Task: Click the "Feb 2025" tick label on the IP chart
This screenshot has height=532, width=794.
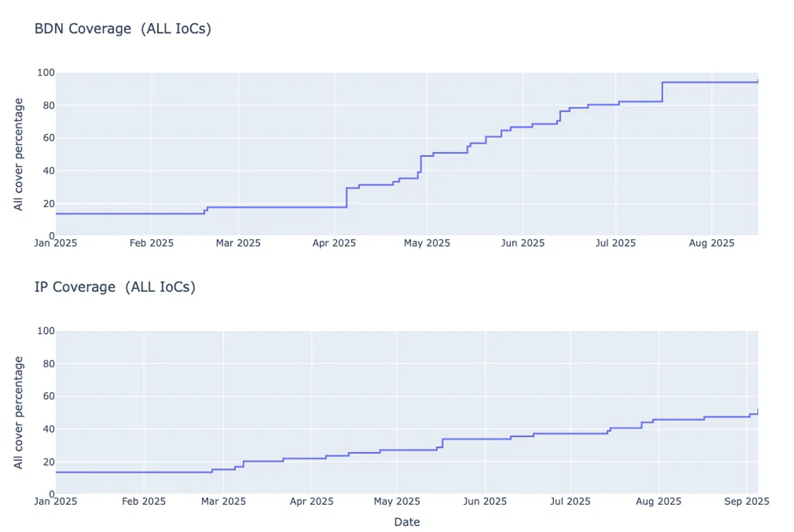Action: point(143,501)
